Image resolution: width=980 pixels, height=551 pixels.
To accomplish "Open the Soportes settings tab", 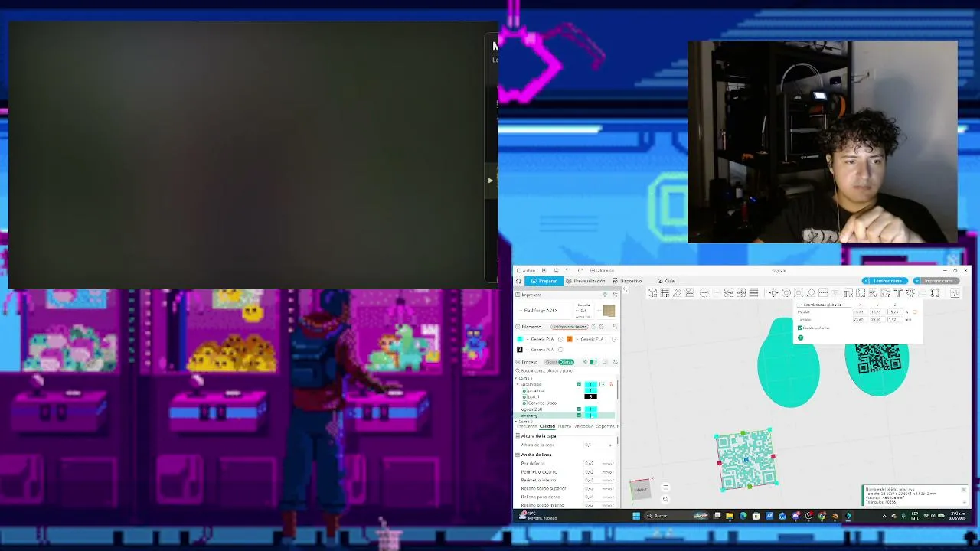I will 606,426.
